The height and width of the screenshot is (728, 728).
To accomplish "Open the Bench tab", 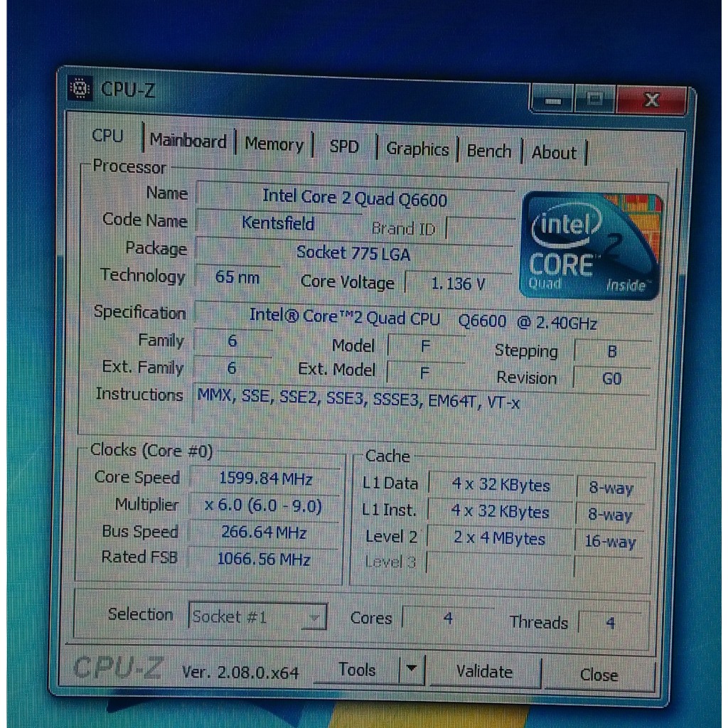I will point(489,151).
